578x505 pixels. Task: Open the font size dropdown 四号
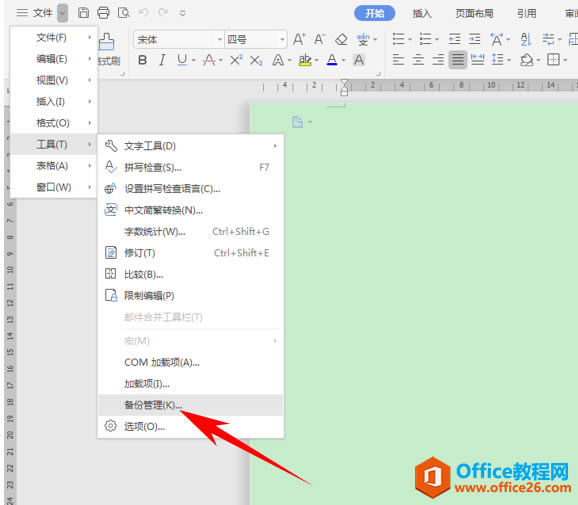(256, 39)
